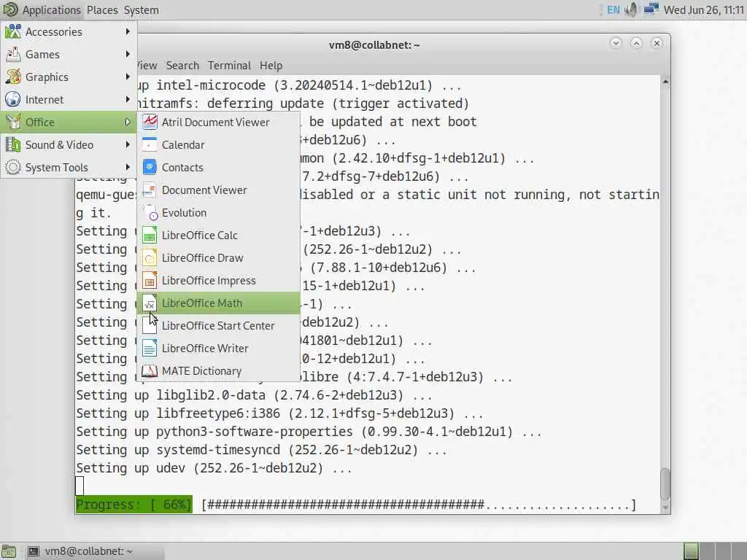Viewport: 747px width, 560px height.
Task: Click the terminal title vm8@collabnet
Action: [x=374, y=44]
